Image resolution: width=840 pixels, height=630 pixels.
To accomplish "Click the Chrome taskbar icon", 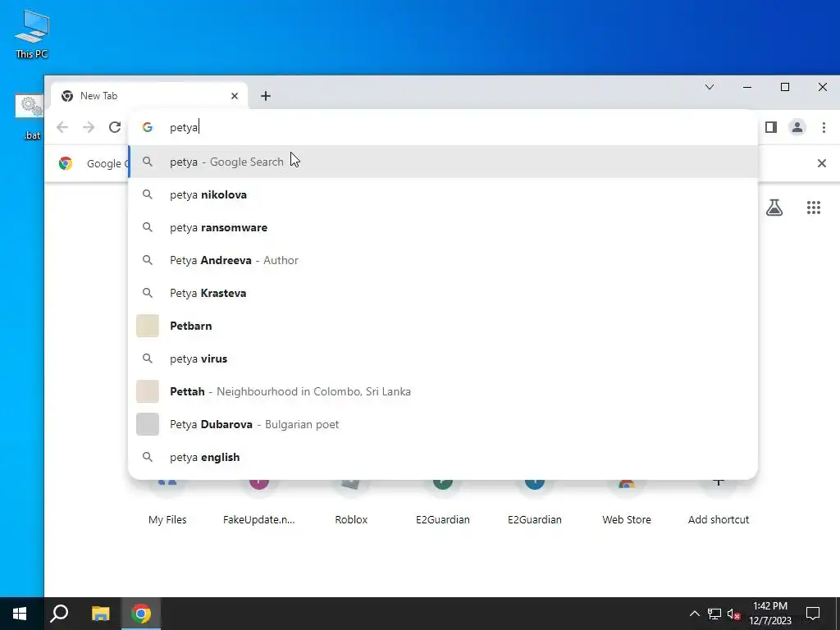I will coord(141,614).
